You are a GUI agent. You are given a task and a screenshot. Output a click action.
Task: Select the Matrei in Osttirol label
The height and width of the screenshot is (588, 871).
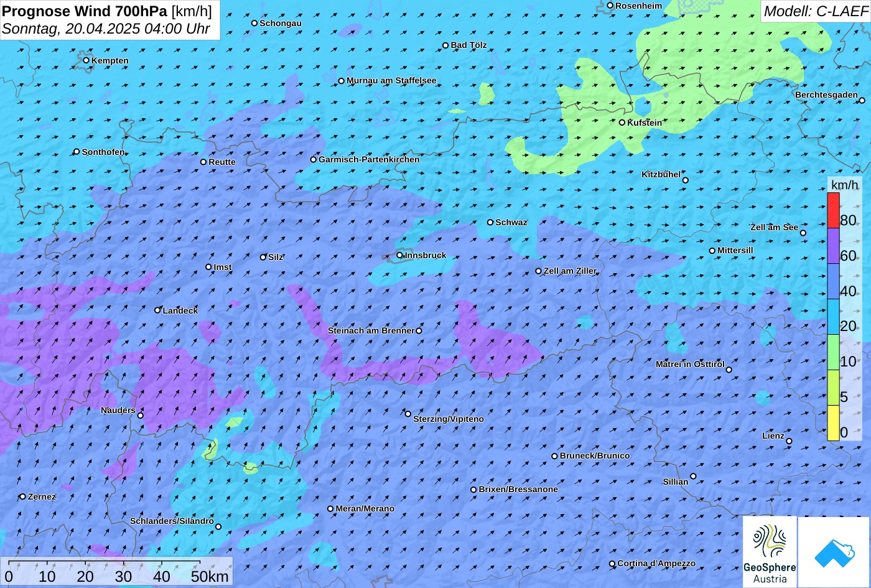tap(690, 364)
